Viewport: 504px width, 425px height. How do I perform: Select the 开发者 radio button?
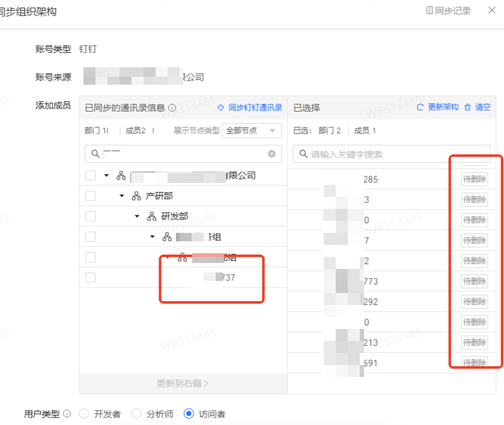(x=84, y=414)
